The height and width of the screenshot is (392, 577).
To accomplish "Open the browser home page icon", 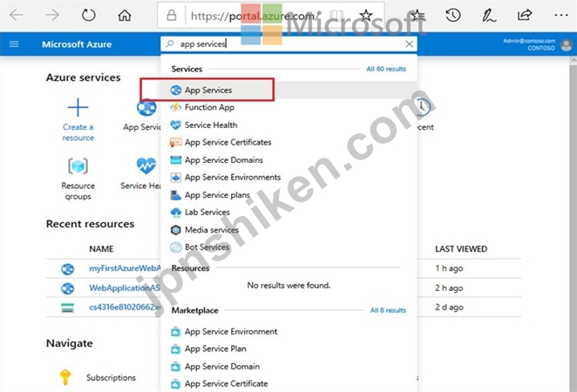I will click(125, 15).
